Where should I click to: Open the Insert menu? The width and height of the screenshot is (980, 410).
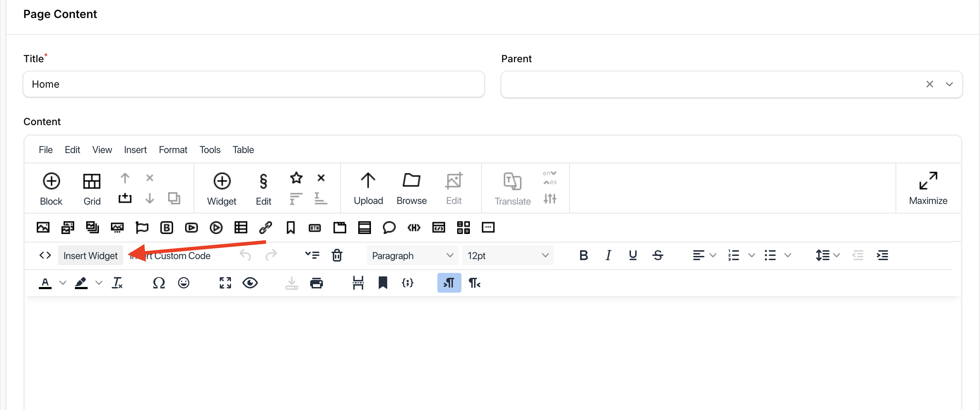(135, 150)
